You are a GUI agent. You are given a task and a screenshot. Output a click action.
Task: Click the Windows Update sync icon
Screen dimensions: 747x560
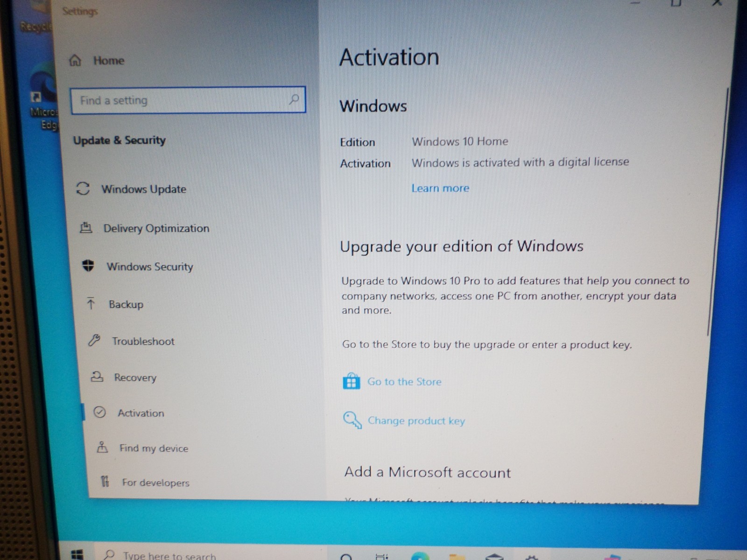[83, 189]
